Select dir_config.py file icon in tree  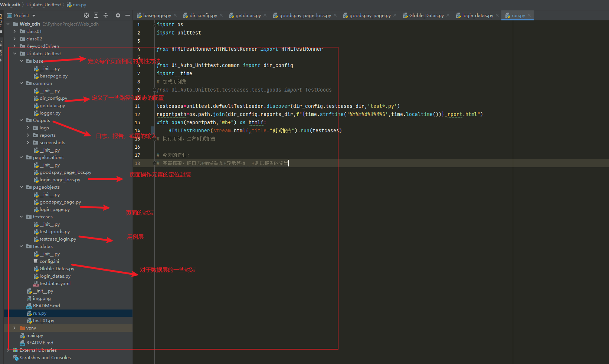[36, 98]
